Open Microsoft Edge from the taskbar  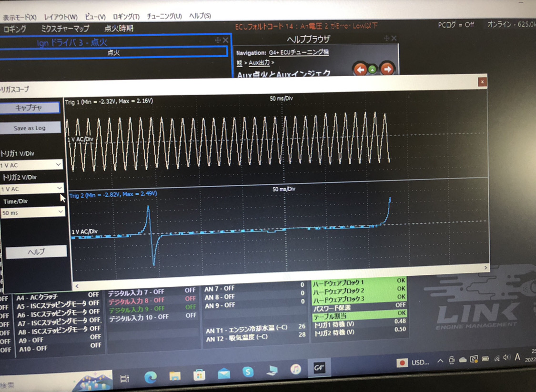pyautogui.click(x=151, y=377)
